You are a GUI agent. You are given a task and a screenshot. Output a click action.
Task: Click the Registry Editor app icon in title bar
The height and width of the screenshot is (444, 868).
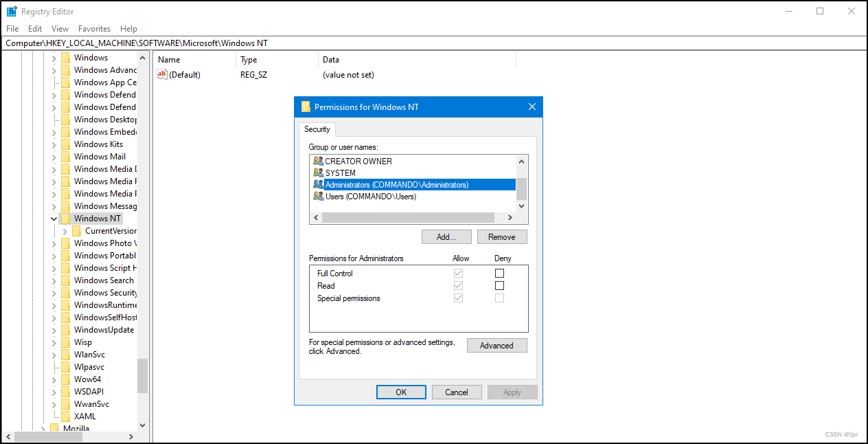pos(12,12)
